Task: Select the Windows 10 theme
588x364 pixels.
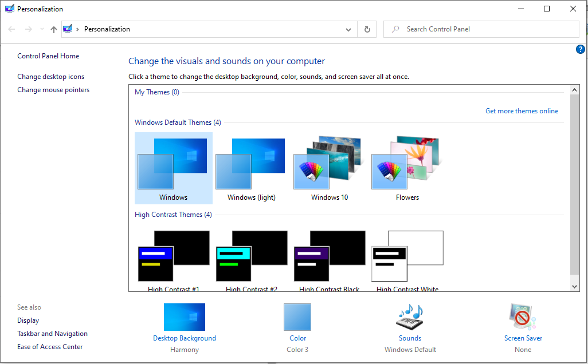Action: coord(330,168)
